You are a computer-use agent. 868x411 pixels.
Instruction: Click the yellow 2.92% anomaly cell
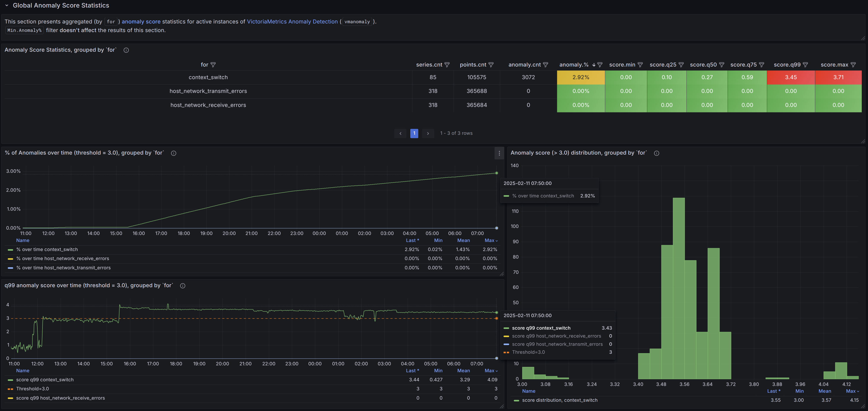[x=581, y=78]
